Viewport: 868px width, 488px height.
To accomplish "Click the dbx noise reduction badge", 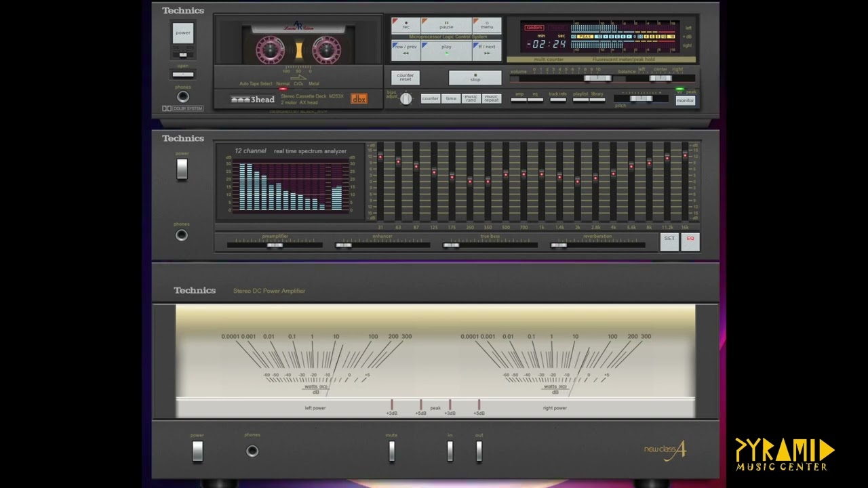I will (359, 99).
